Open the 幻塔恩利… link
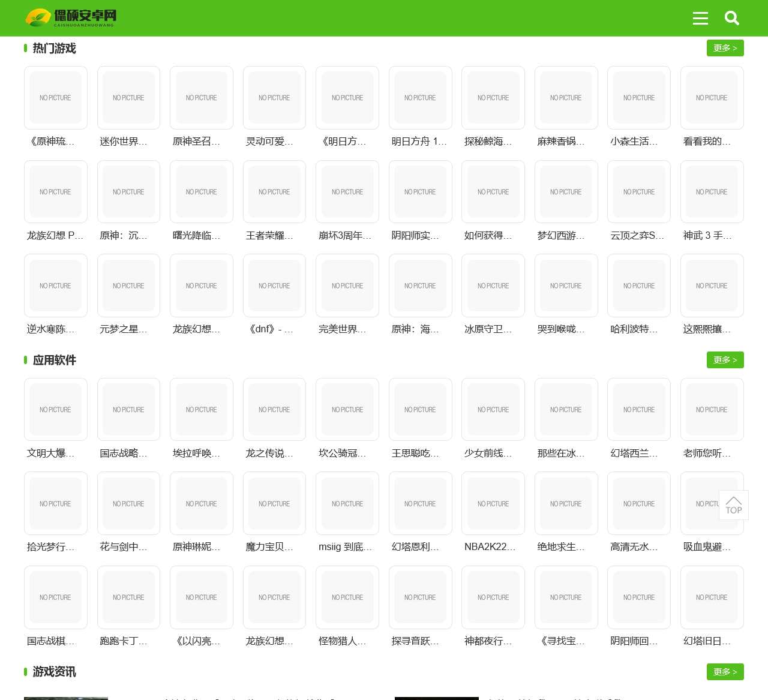Viewport: 768px width, 700px height. click(415, 547)
